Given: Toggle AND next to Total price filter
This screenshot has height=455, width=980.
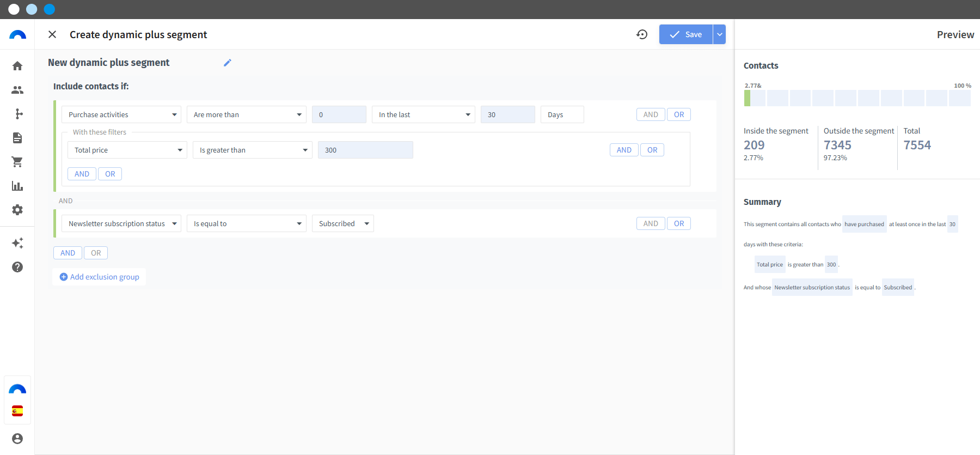Looking at the screenshot, I should pos(624,150).
